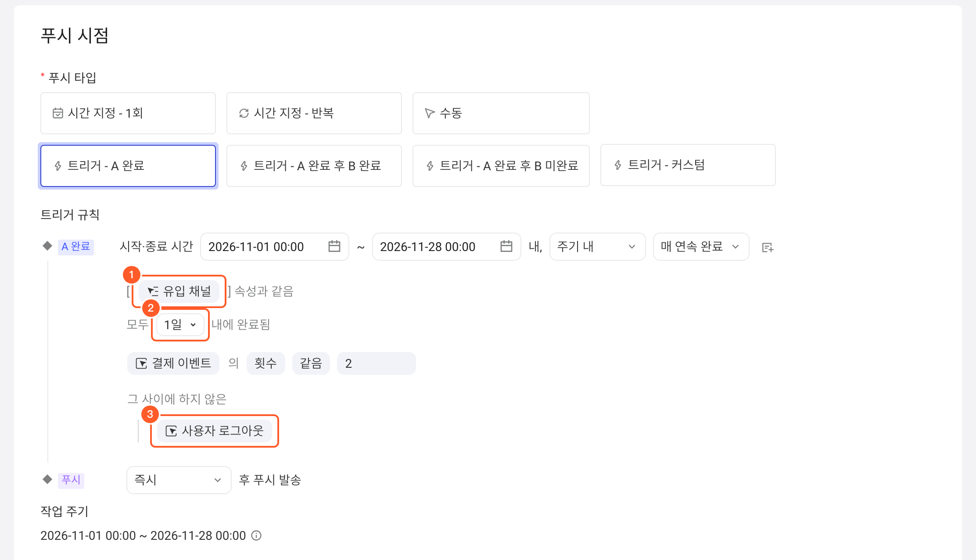Click the count value field showing 2
This screenshot has height=560, width=976.
tap(377, 363)
